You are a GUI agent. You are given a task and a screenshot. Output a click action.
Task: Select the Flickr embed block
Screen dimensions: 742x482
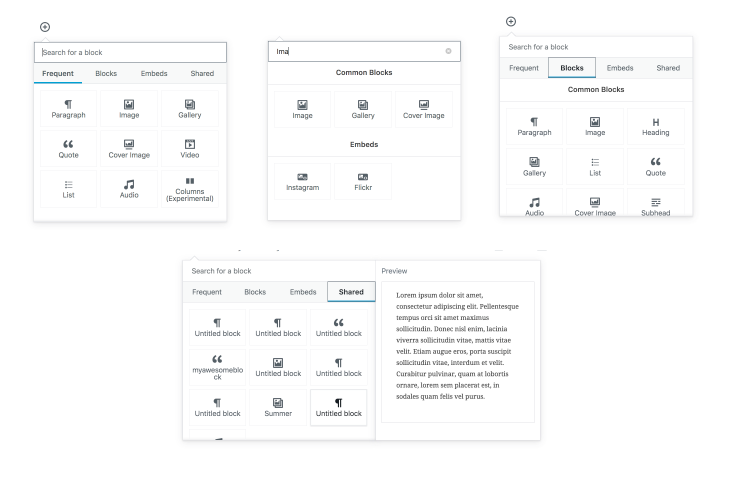point(363,182)
